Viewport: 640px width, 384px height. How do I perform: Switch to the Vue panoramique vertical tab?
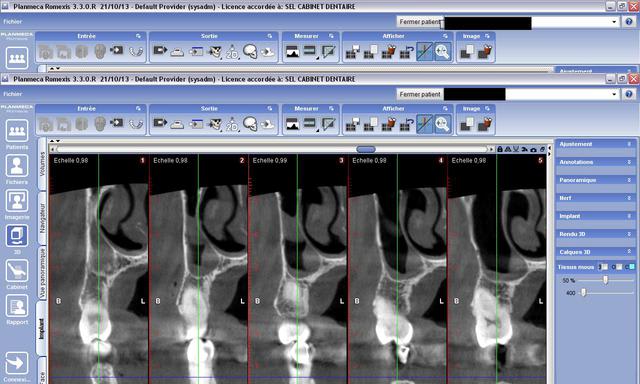(42, 273)
